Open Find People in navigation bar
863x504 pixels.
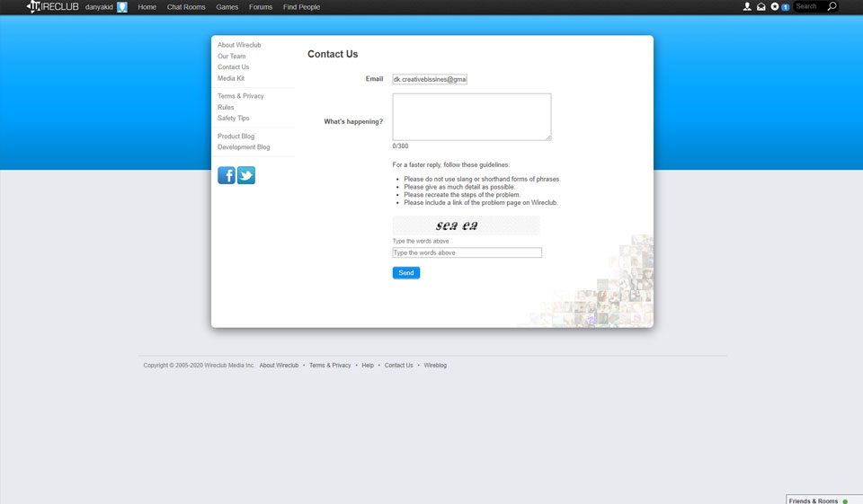tap(301, 7)
